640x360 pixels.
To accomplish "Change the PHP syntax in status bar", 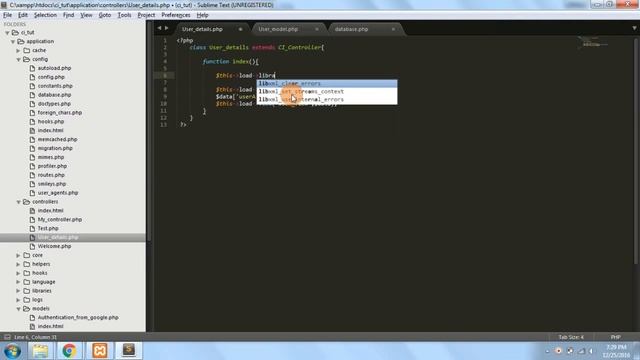I will click(x=616, y=337).
